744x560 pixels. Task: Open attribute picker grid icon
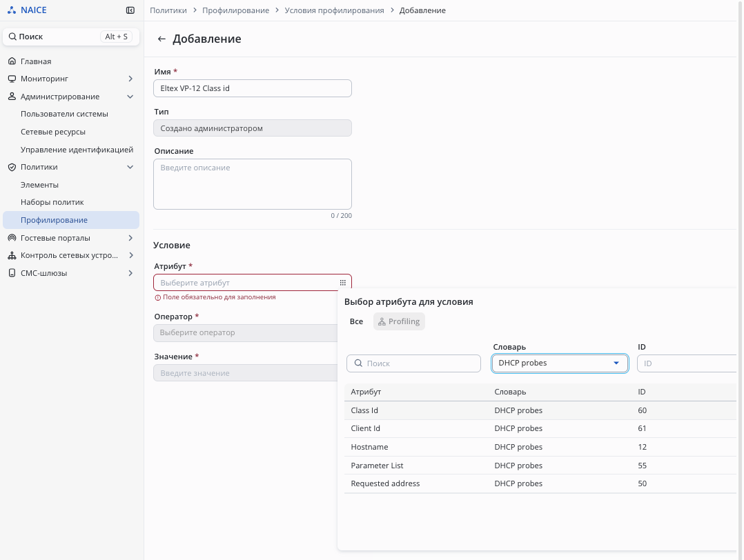point(342,283)
